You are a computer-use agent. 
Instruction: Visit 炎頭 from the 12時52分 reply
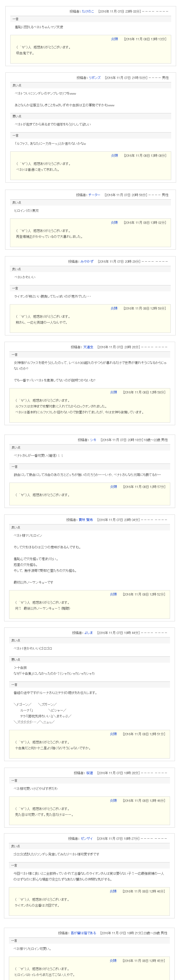point(113,594)
